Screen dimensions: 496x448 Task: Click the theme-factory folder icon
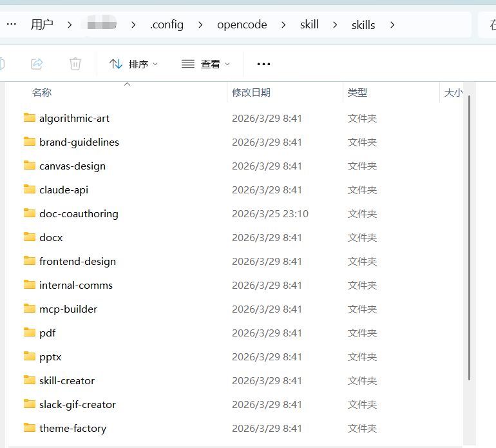(x=30, y=428)
